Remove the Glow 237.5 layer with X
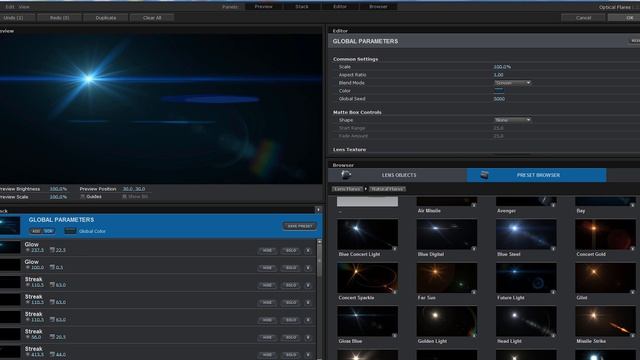Screen dimensions: 640x360 click(x=308, y=250)
